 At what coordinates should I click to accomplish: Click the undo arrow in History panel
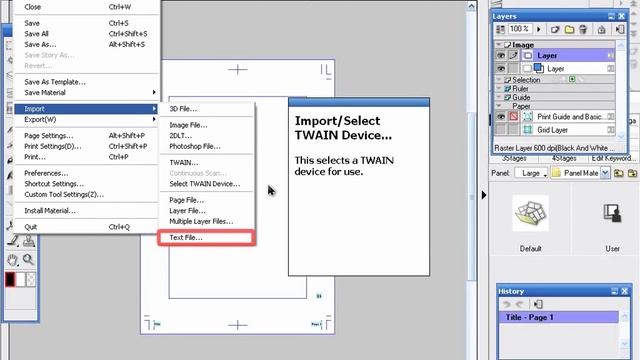click(x=507, y=304)
